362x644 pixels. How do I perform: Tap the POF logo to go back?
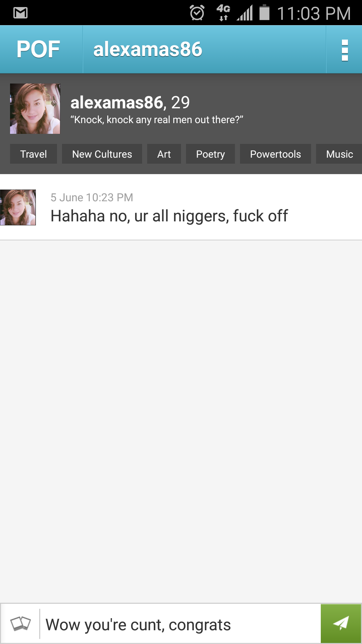[x=39, y=50]
